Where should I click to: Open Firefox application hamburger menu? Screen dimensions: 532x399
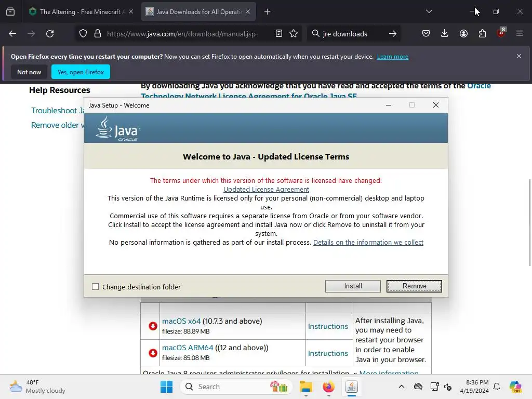coord(520,34)
